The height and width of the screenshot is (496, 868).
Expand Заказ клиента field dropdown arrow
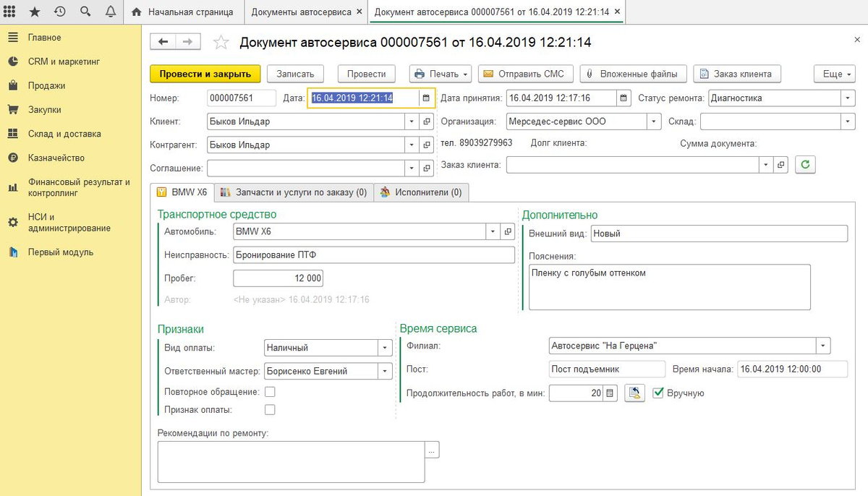click(x=766, y=165)
